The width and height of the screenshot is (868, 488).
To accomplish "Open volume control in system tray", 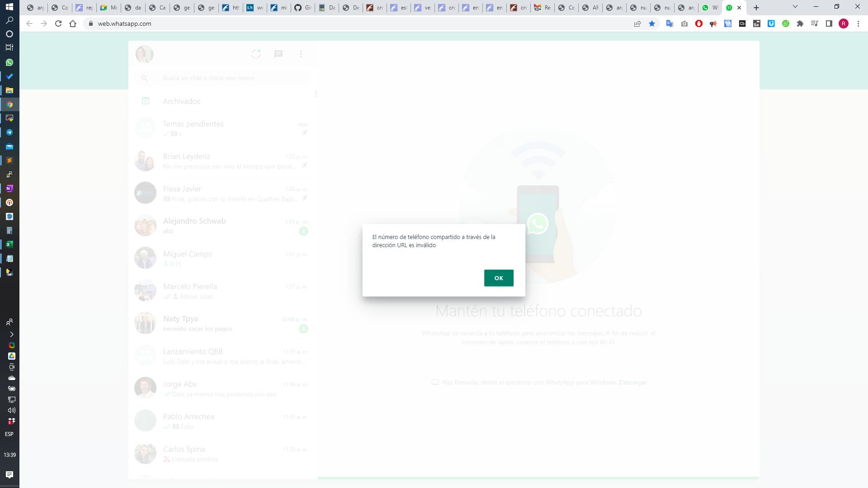I will click(11, 410).
